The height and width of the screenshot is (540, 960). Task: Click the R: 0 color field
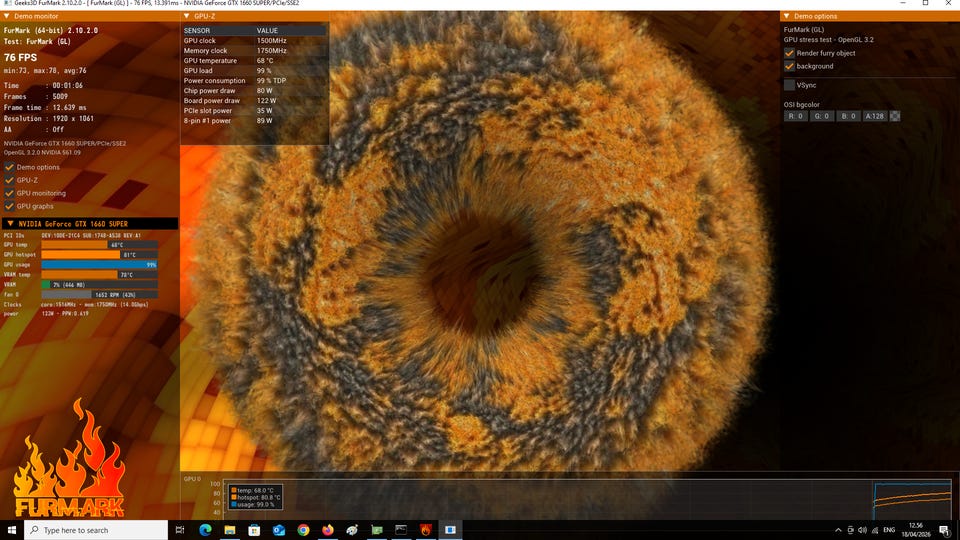point(795,116)
